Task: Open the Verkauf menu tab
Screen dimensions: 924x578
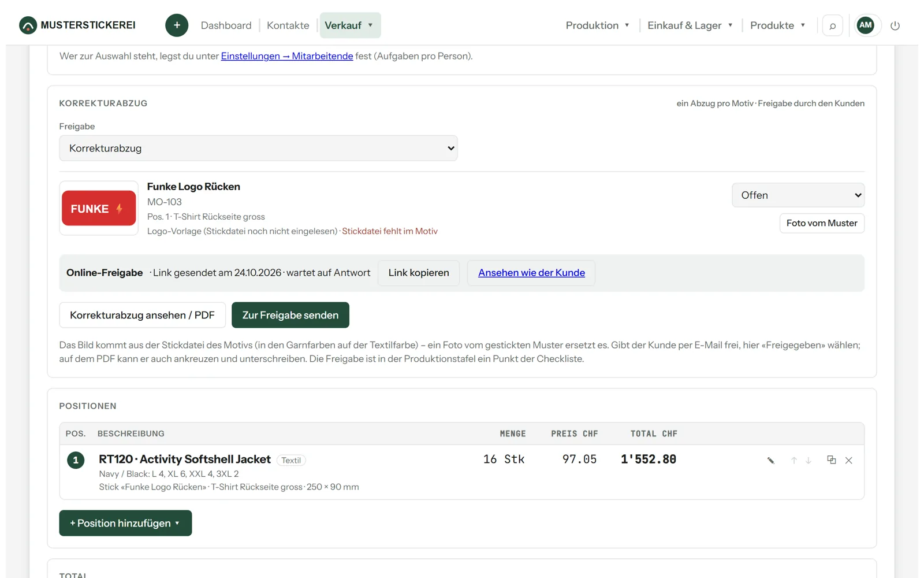Action: pos(350,25)
